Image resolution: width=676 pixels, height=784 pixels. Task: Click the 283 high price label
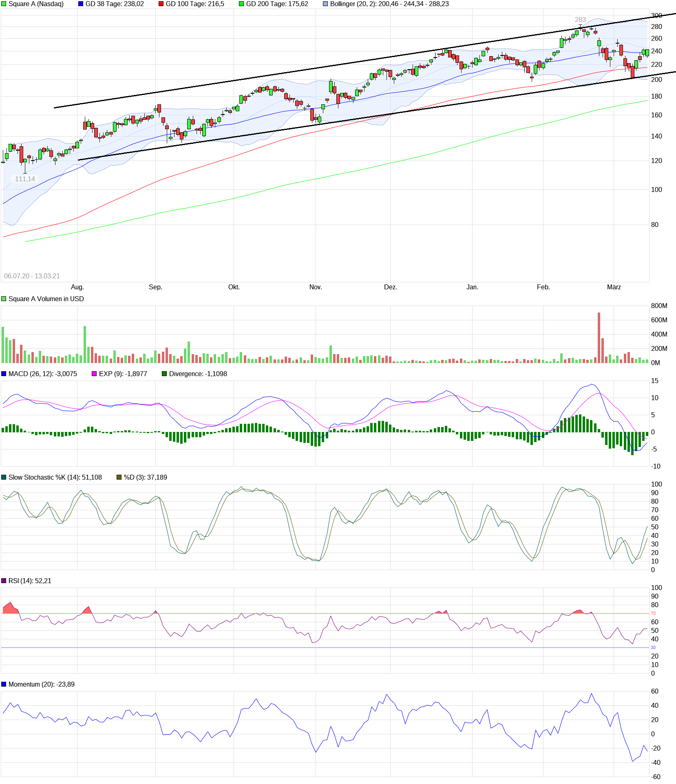pyautogui.click(x=580, y=20)
